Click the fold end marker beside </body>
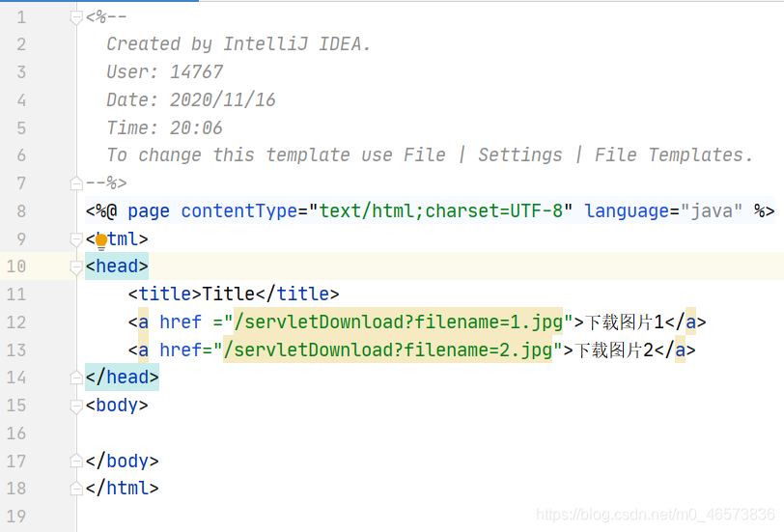 point(76,461)
